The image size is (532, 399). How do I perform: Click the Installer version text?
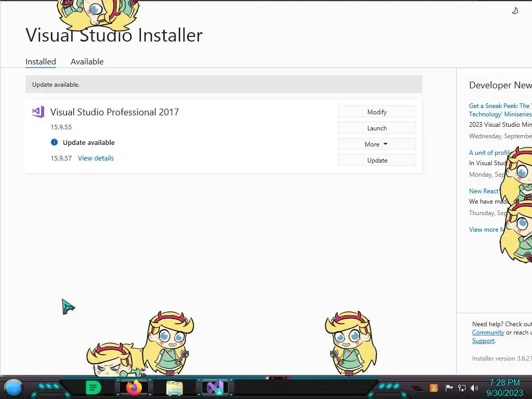click(502, 358)
